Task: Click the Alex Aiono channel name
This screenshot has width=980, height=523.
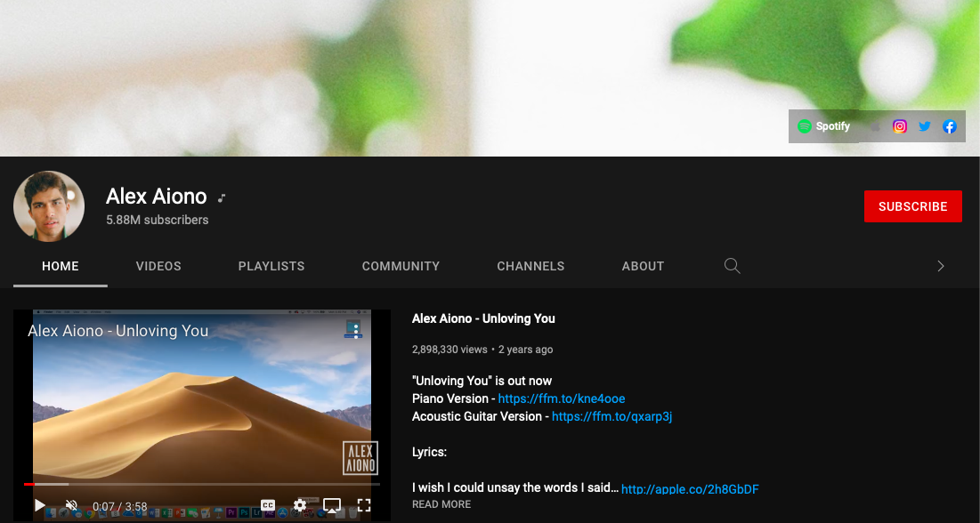Action: pyautogui.click(x=157, y=197)
